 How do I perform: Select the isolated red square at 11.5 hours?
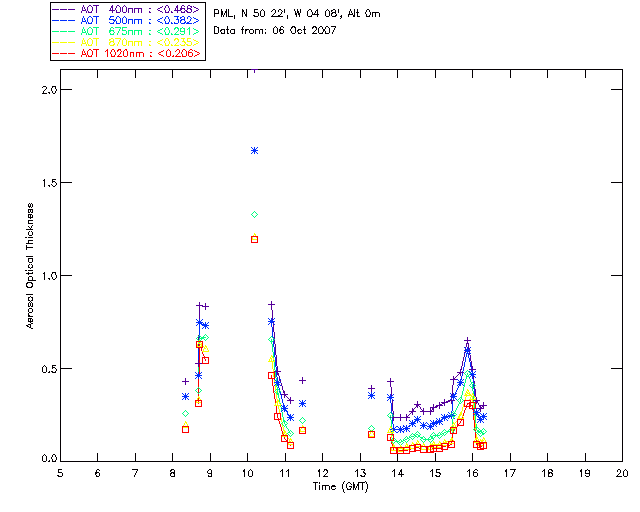point(302,430)
